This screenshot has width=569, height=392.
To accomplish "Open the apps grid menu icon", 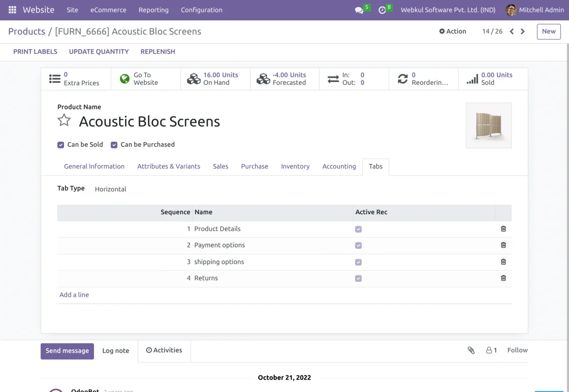I will (x=12, y=10).
